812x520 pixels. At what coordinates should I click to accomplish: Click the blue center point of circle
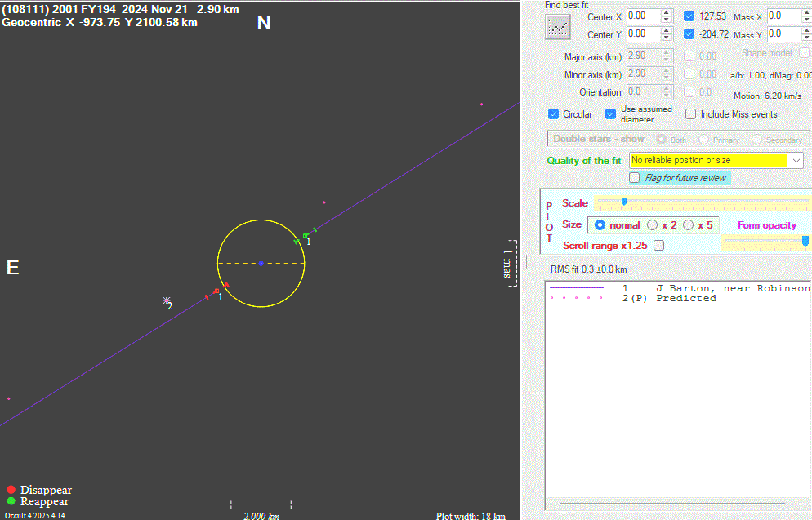coord(261,264)
